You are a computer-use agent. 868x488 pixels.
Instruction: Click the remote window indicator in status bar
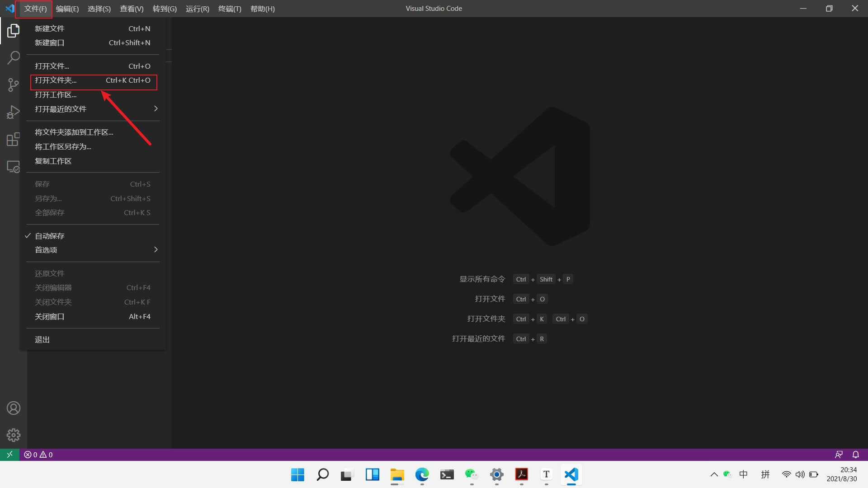click(x=9, y=455)
